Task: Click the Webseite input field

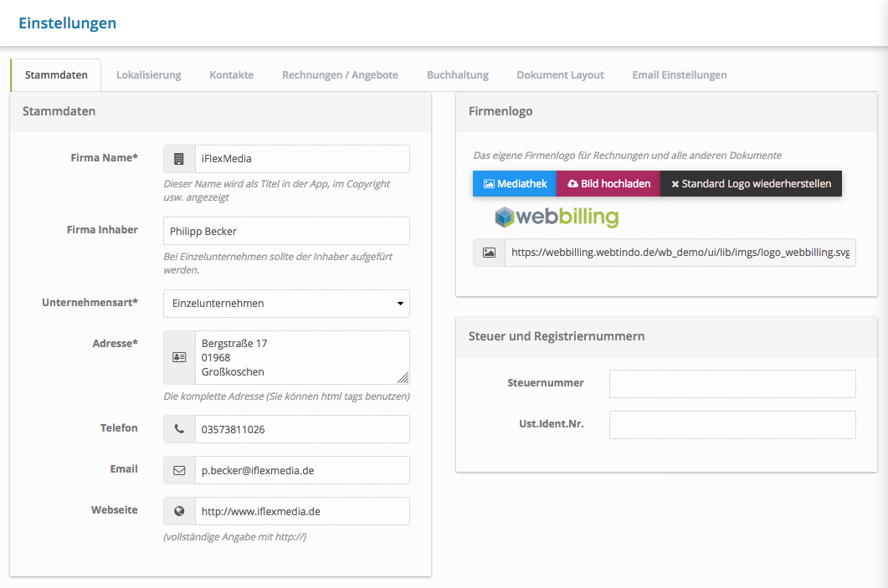Action: tap(302, 511)
